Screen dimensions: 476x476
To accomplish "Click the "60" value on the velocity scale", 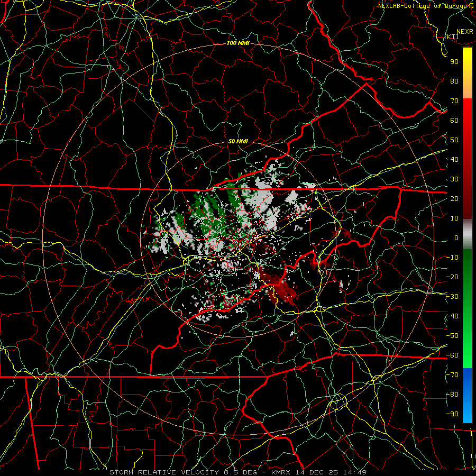I will [454, 120].
